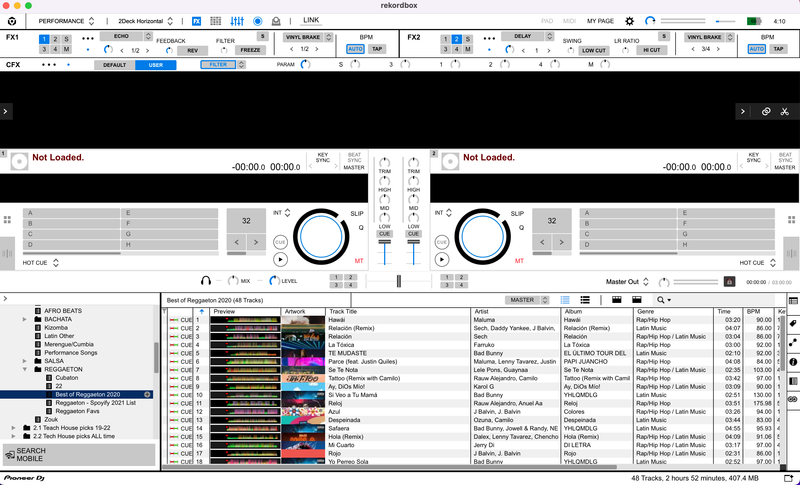Click the search magnifier in the browser
Image resolution: width=800 pixels, height=485 pixels.
pos(661,299)
